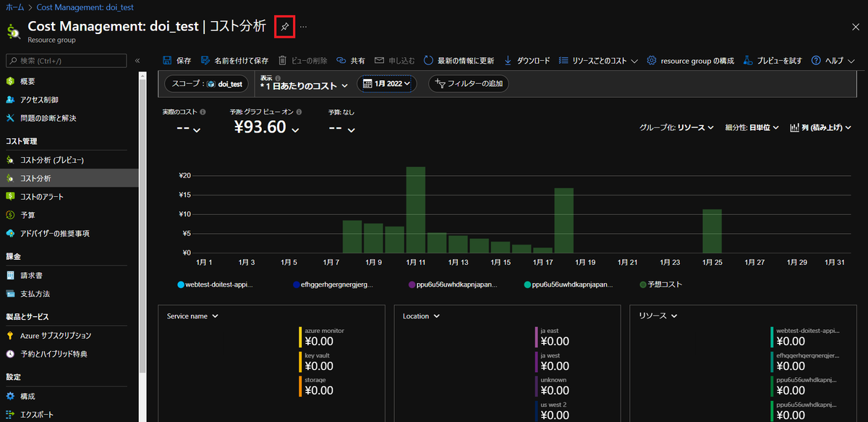Refresh with 最新の情報に更新

(x=459, y=61)
